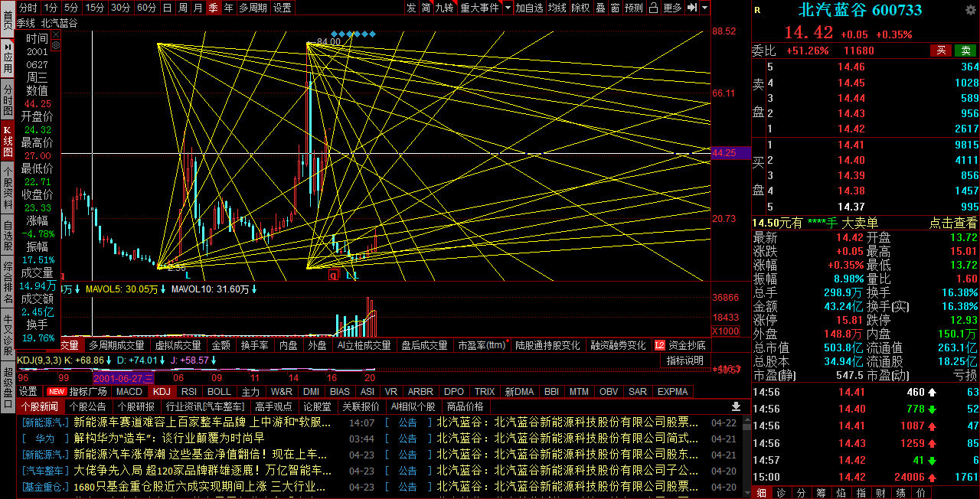Click green 卖 sell button
The image size is (980, 499).
(966, 51)
